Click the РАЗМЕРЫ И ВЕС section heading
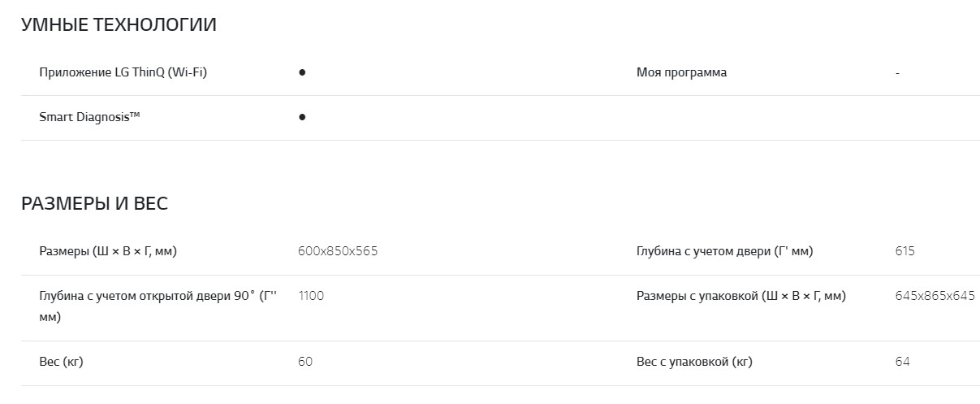The width and height of the screenshot is (980, 404). coord(94,204)
